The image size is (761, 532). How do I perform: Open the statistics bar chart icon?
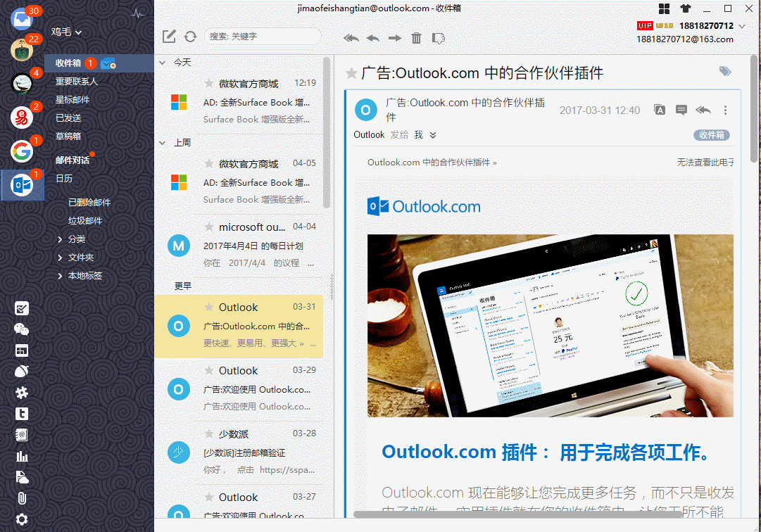22,456
